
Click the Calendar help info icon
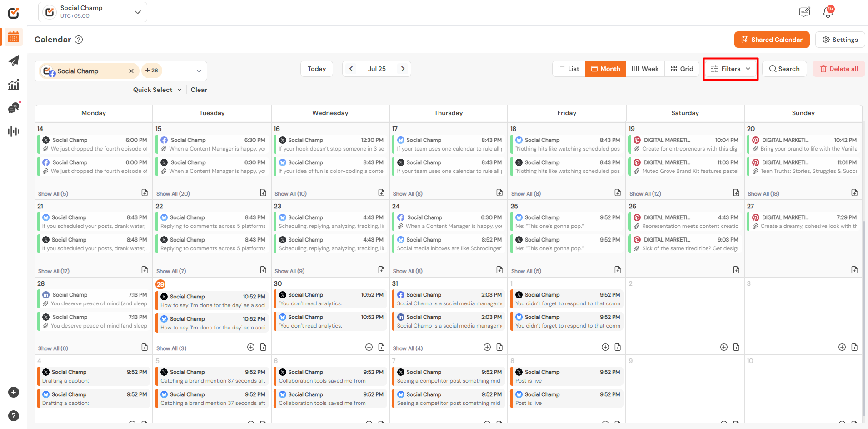coord(79,40)
